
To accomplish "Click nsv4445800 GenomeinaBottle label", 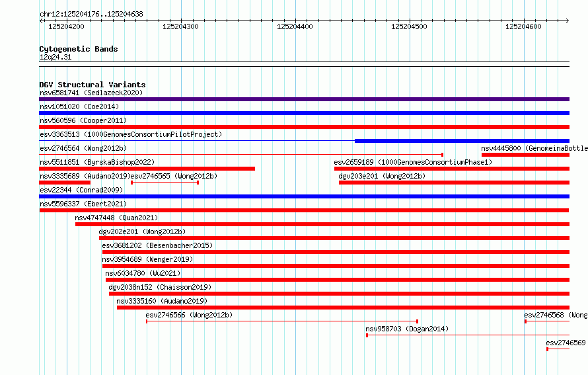I will (x=534, y=148).
